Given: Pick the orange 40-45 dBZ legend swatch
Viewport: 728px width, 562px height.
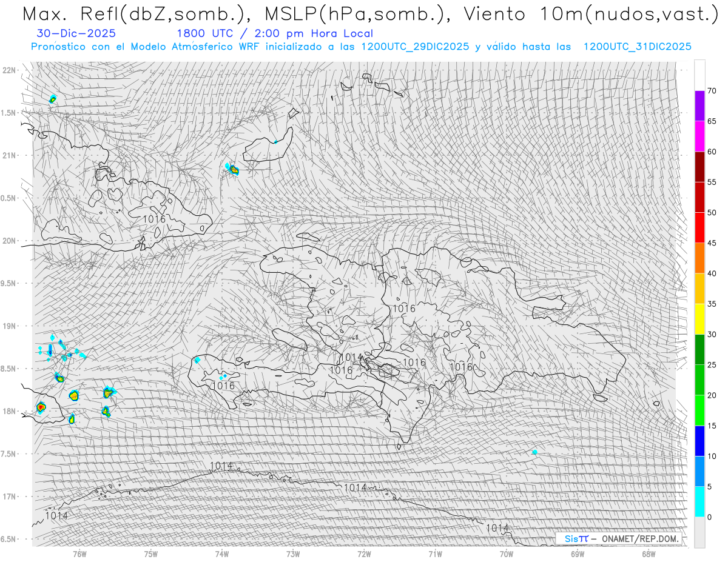Looking at the screenshot, I should [699, 258].
